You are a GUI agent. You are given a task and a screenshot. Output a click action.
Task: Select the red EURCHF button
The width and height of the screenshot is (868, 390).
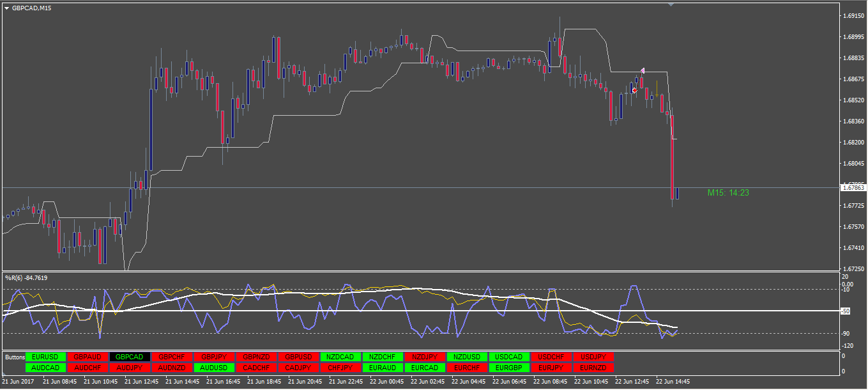click(467, 368)
